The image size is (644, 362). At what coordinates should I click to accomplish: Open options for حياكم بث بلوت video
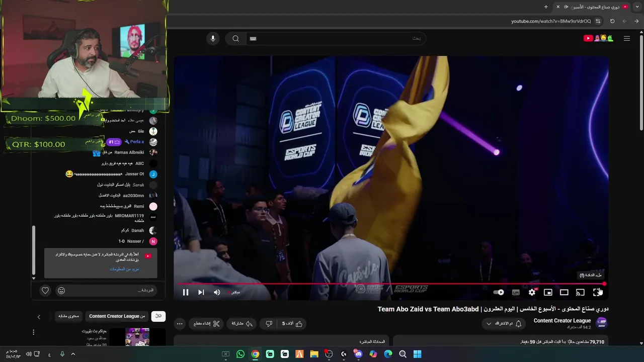(x=33, y=332)
